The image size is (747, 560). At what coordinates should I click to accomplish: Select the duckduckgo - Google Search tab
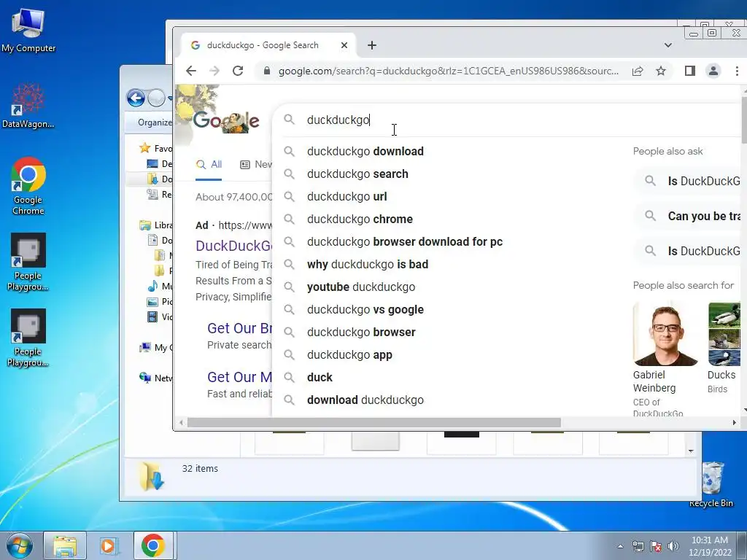tap(268, 45)
